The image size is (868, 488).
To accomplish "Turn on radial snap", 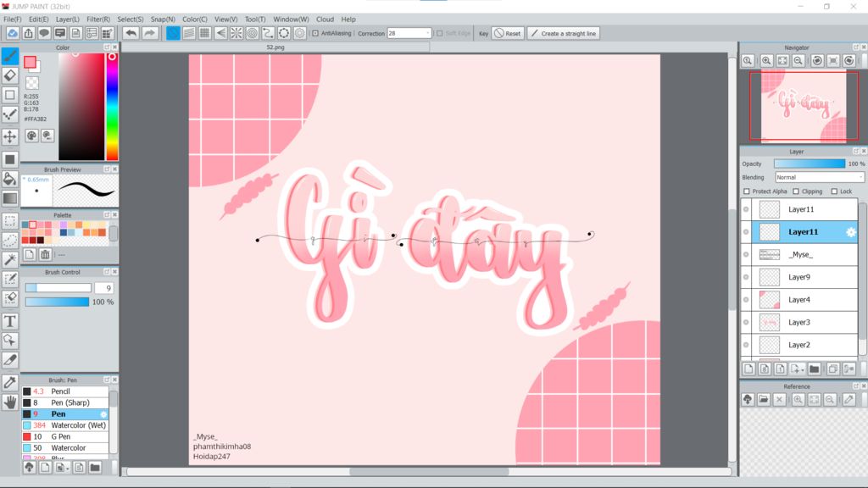I will [236, 33].
